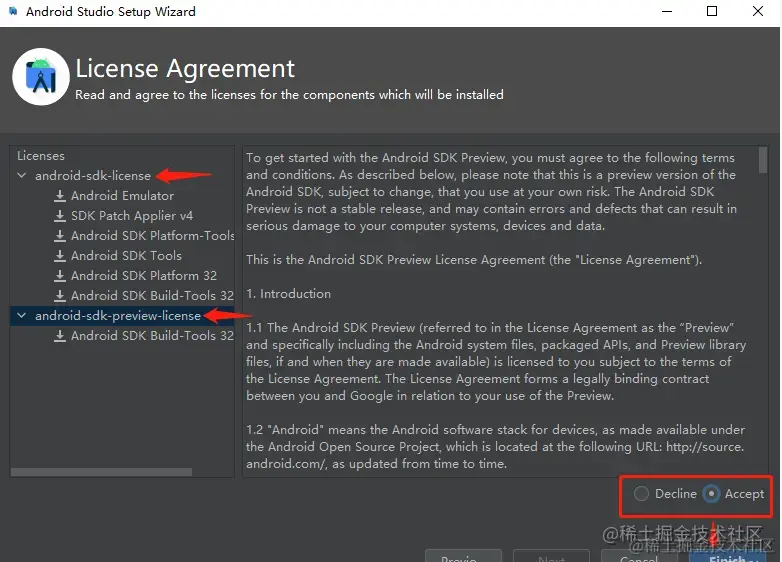Select the Android SDK Tools item

[x=126, y=255]
